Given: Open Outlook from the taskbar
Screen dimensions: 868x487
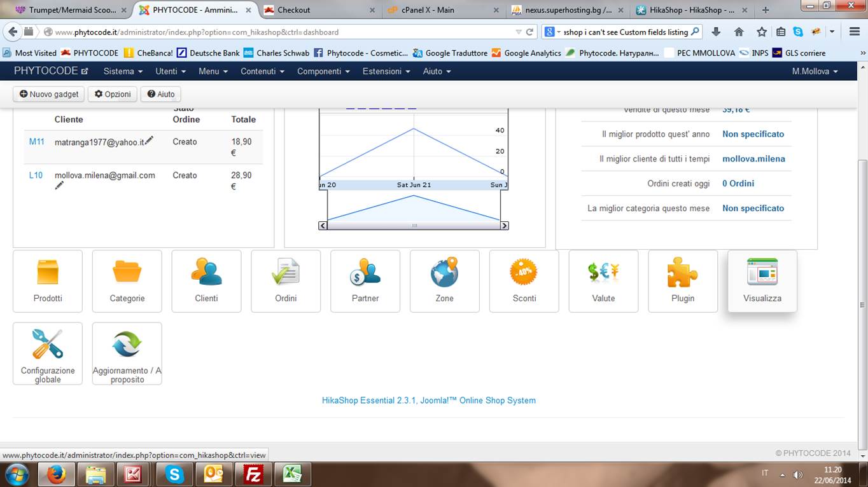Looking at the screenshot, I should [213, 474].
